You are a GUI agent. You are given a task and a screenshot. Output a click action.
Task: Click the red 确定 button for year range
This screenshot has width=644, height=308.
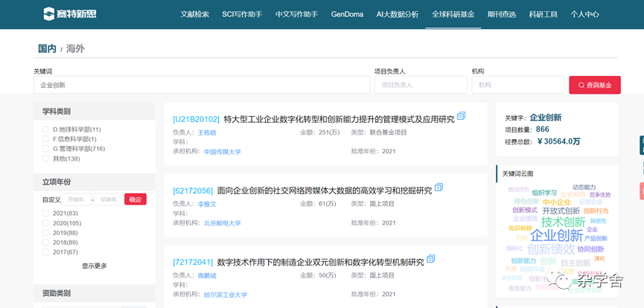136,199
